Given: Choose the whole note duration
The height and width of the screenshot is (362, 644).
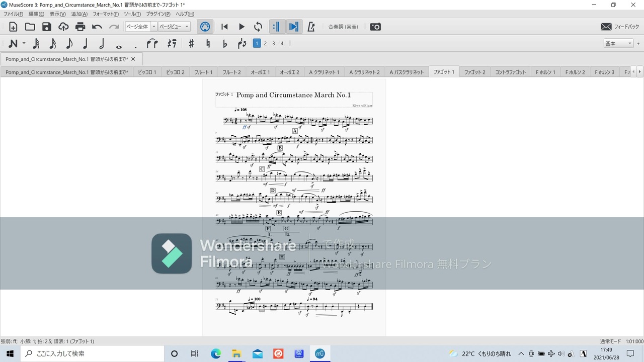Looking at the screenshot, I should point(119,44).
